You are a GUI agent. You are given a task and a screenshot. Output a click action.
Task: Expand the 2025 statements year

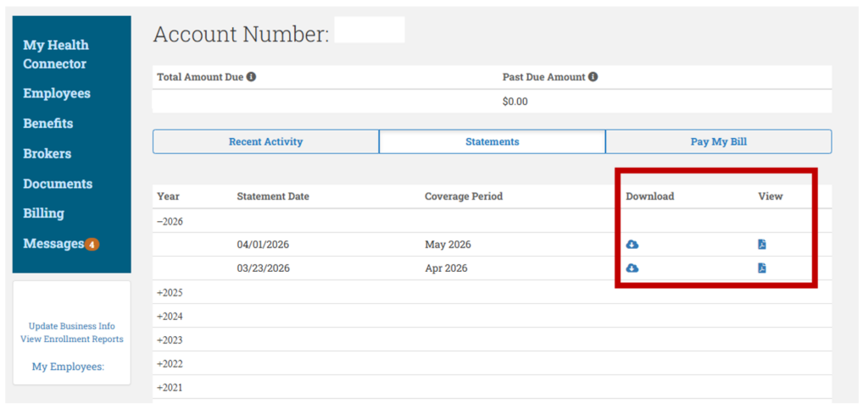[x=170, y=292]
